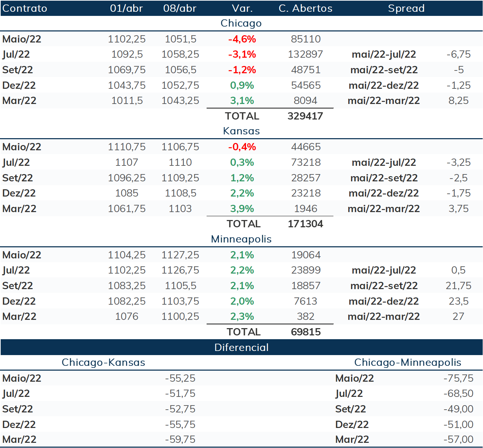Select the green "2,0%" variation
The width and height of the screenshot is (483, 448).
point(242,301)
